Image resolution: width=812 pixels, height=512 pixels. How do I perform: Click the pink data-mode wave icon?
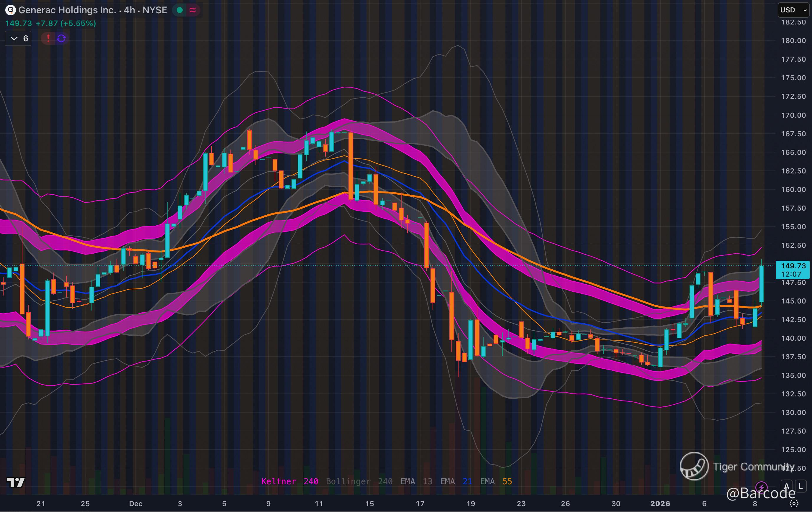(x=193, y=10)
